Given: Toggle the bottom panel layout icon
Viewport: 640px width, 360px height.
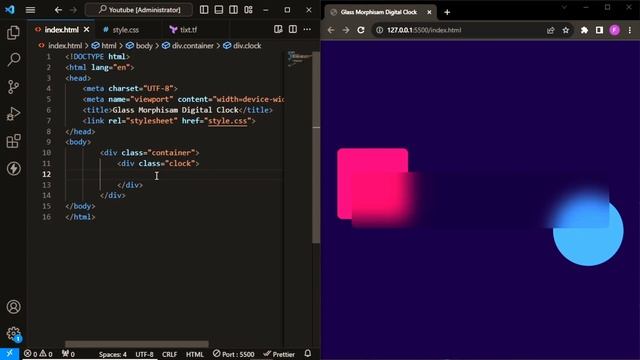Looking at the screenshot, I should (x=219, y=10).
